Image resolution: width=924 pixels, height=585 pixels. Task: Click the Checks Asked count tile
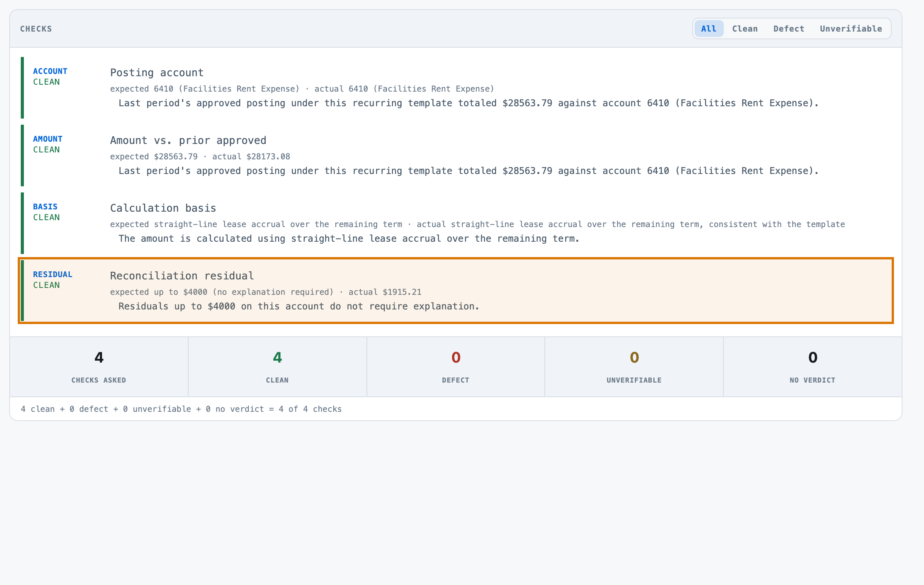[99, 367]
